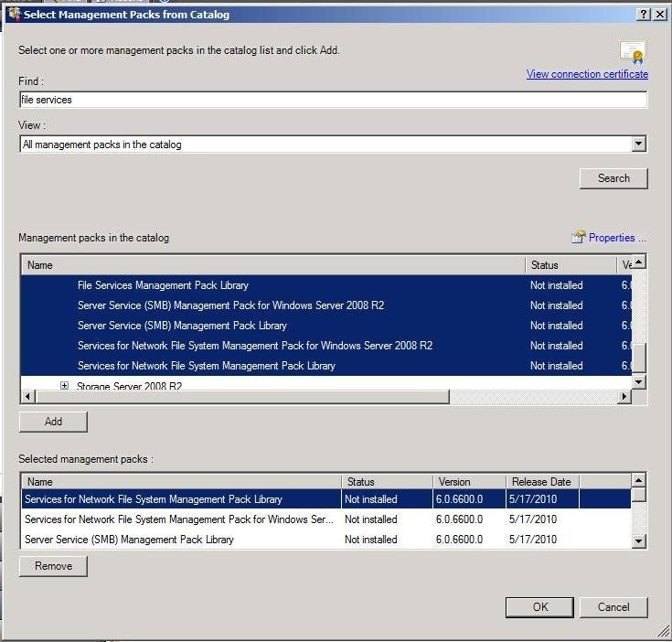This screenshot has width=672, height=642.
Task: Select File Services Management Pack Library
Action: click(325, 285)
